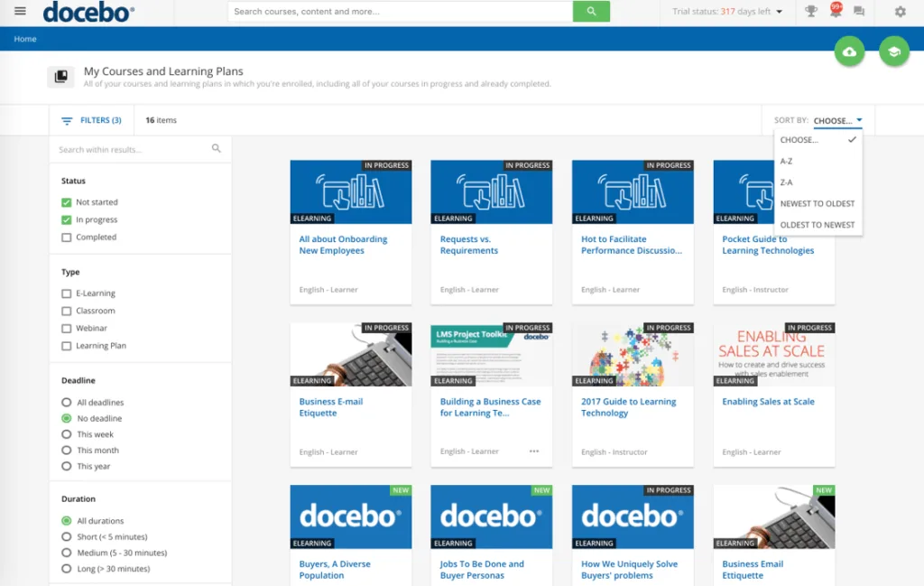Open the messages chat icon

click(x=859, y=11)
